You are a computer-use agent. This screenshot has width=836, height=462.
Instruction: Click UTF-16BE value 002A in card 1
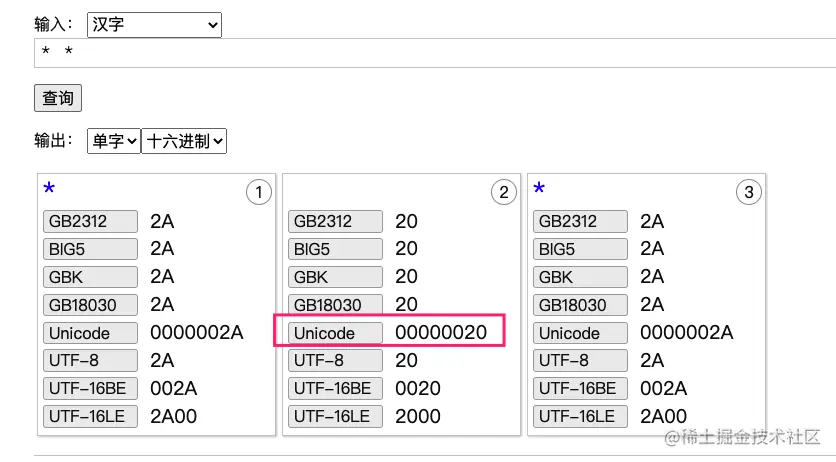tap(173, 388)
